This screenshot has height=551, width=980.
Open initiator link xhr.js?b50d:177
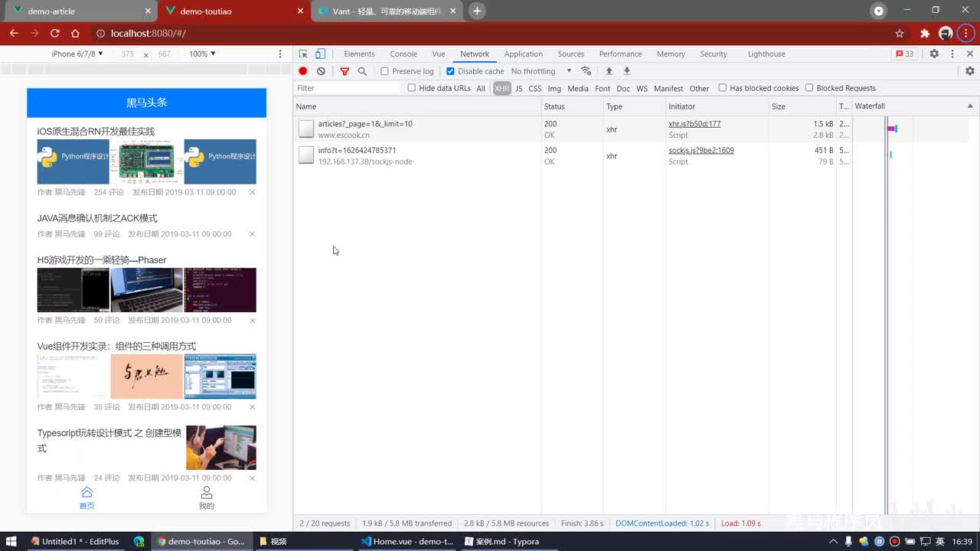click(694, 124)
